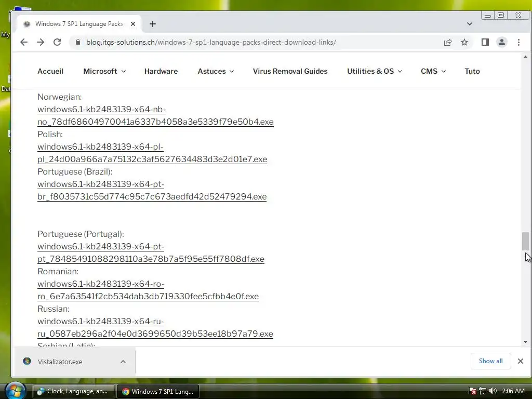Expand the CMS submenu chevron
The image size is (532, 399).
click(x=444, y=71)
